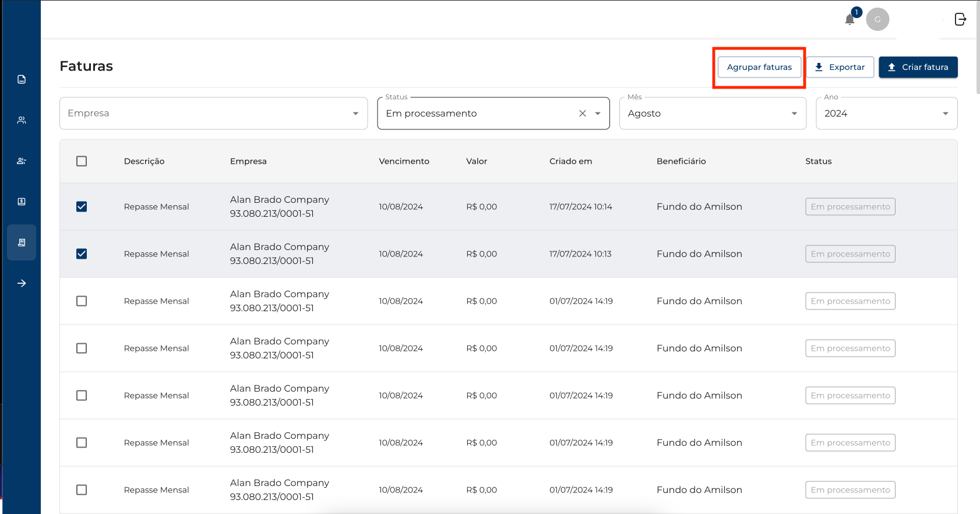The width and height of the screenshot is (980, 514).
Task: Check the first unchecked invoice row checkbox
Action: pos(82,301)
